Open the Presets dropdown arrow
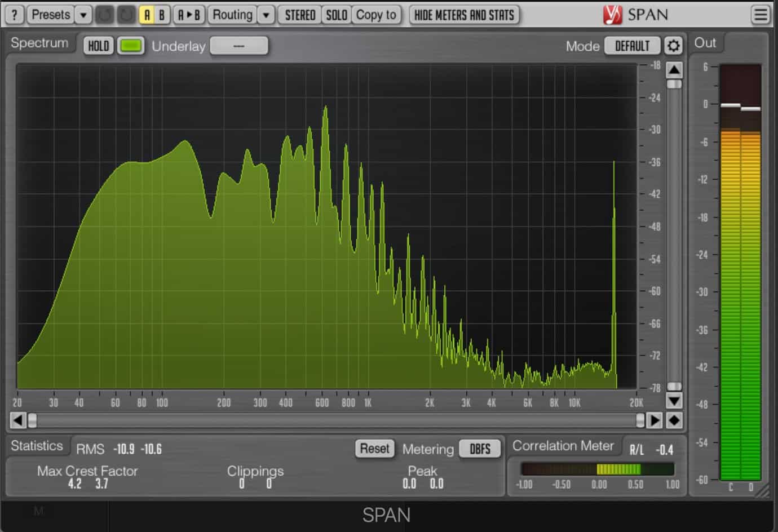Screen dimensions: 778x532 tap(82, 15)
